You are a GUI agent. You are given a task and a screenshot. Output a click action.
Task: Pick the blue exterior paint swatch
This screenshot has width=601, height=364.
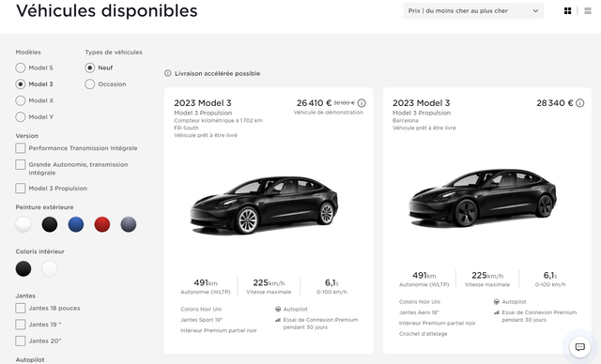tap(76, 224)
